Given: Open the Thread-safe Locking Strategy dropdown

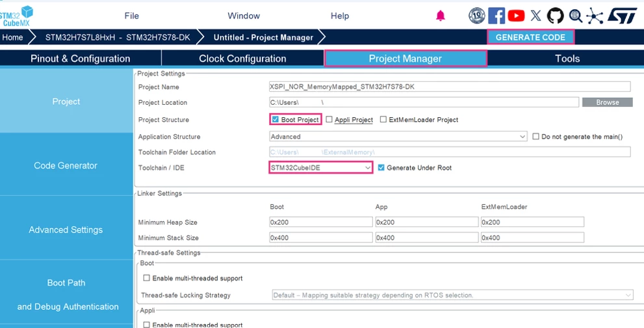Looking at the screenshot, I should pyautogui.click(x=452, y=295).
